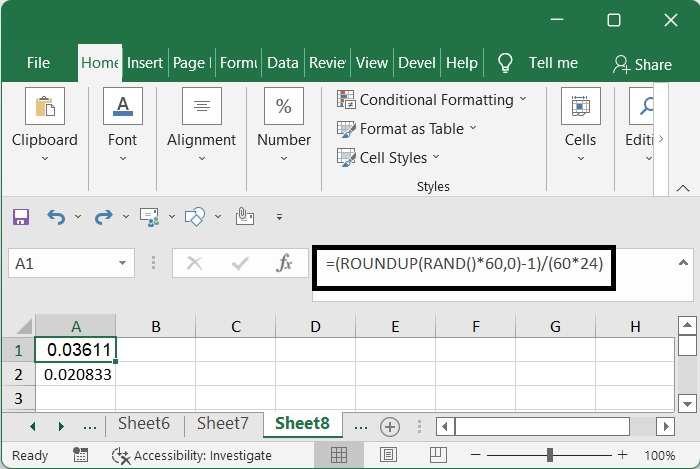
Task: Click the Undo arrow icon
Action: (x=56, y=216)
